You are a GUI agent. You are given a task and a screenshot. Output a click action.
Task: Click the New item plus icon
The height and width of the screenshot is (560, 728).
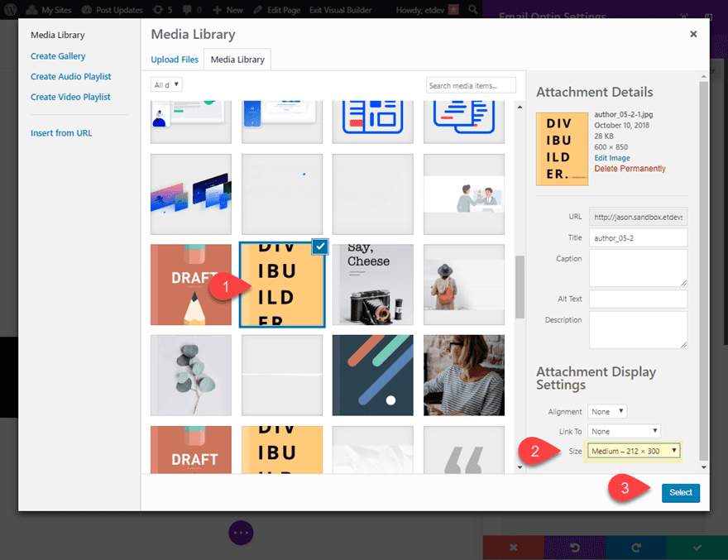click(x=226, y=10)
